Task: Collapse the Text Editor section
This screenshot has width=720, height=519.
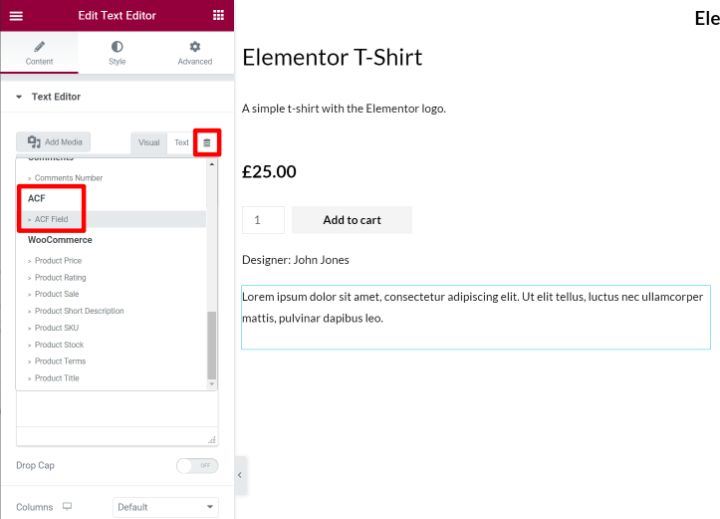Action: [19, 97]
